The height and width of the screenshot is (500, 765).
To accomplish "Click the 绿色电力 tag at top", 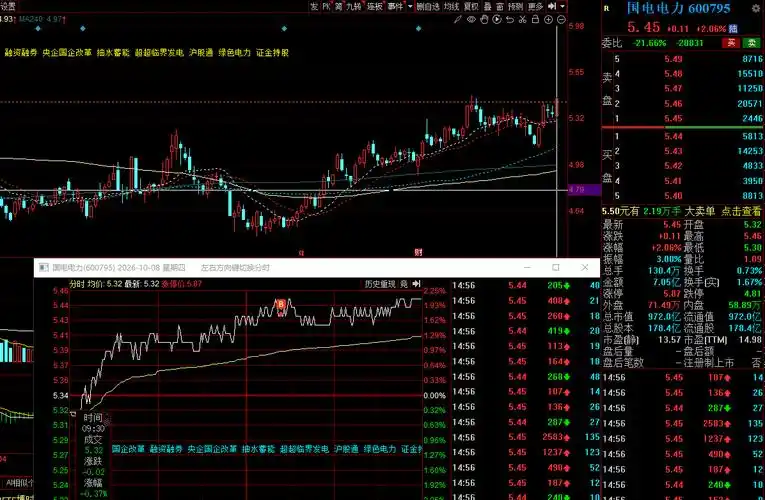I will point(235,53).
